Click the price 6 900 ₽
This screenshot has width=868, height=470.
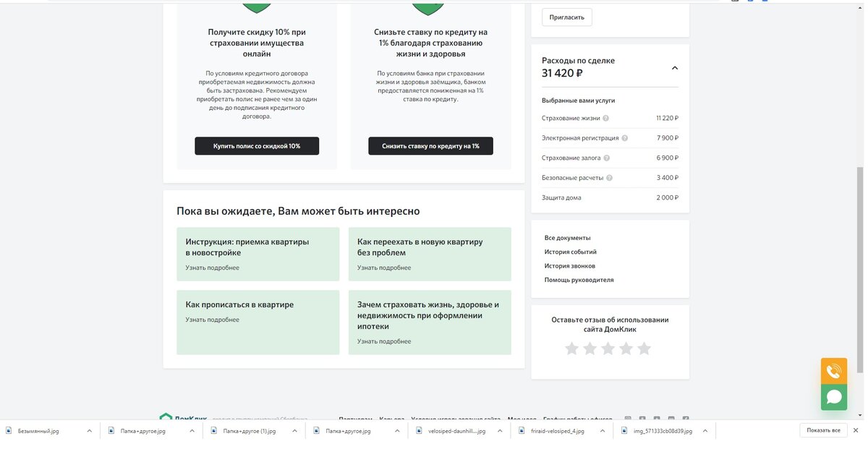click(x=668, y=158)
